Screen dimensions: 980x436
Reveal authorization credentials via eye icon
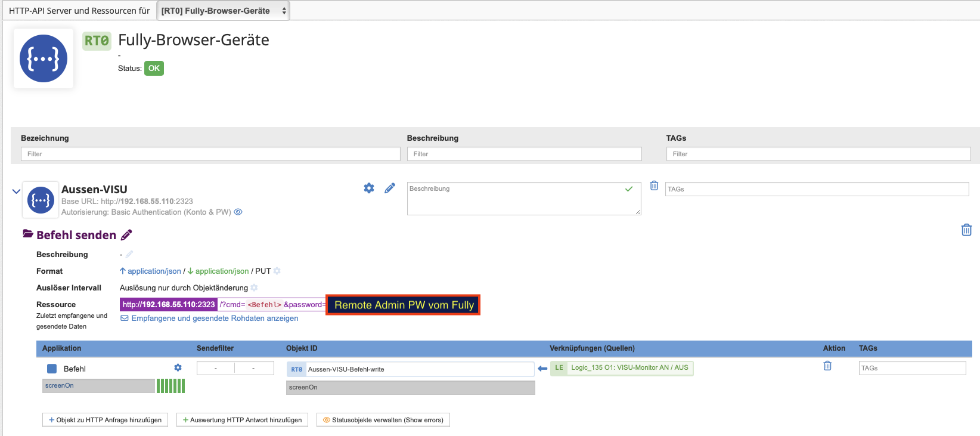pyautogui.click(x=238, y=212)
